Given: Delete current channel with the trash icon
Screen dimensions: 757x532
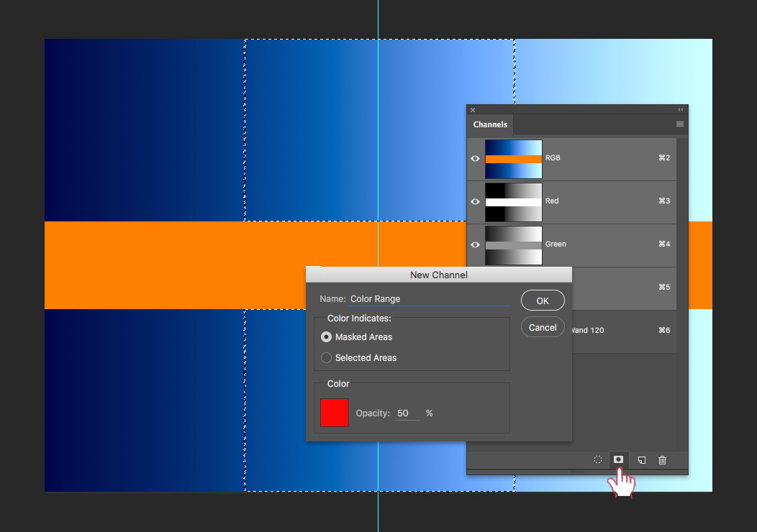Looking at the screenshot, I should click(662, 460).
